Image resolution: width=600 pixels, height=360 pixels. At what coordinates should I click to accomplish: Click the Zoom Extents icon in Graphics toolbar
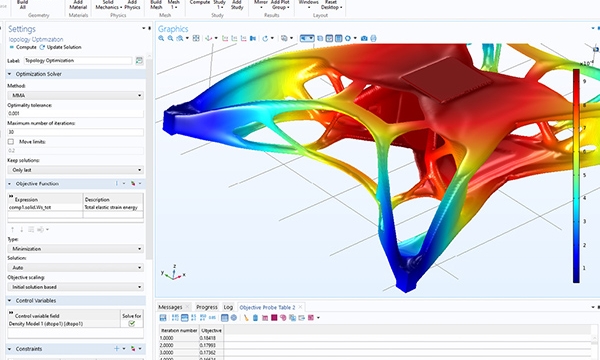click(x=196, y=38)
